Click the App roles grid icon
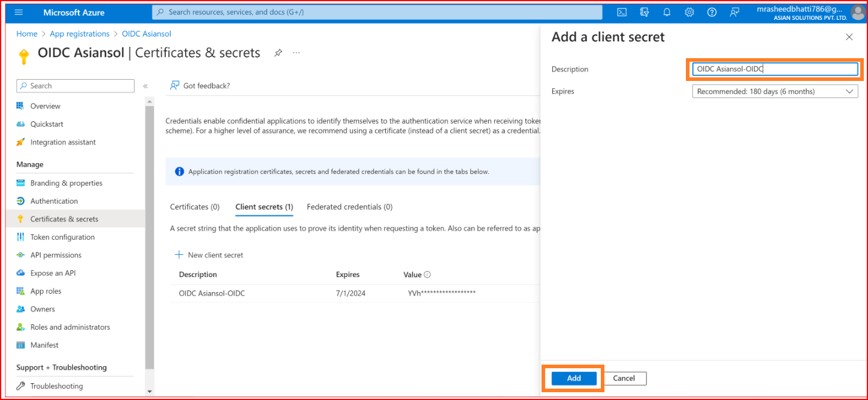 coord(20,291)
